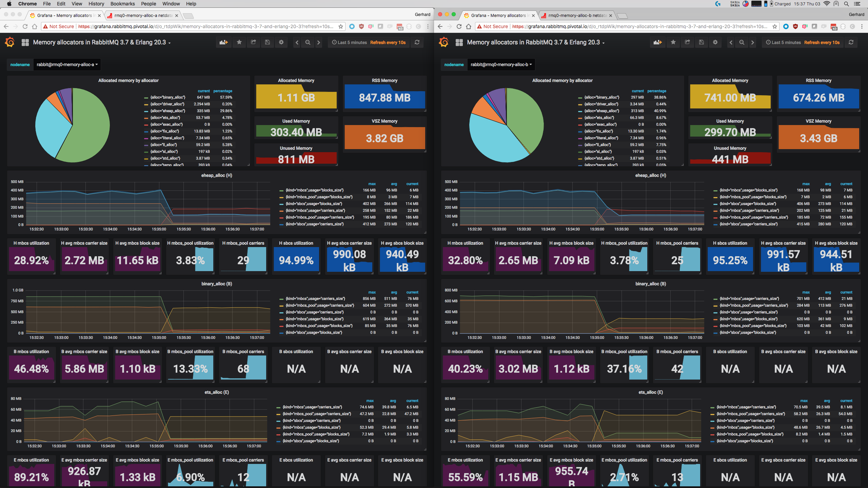Open dashboard settings gear in left window

click(281, 42)
